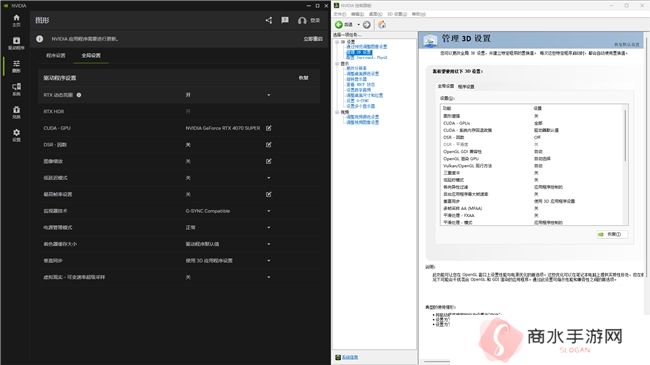Screen dimensions: 650x365
Task: Edit the CUDA - GPU setting
Action: [x=269, y=128]
